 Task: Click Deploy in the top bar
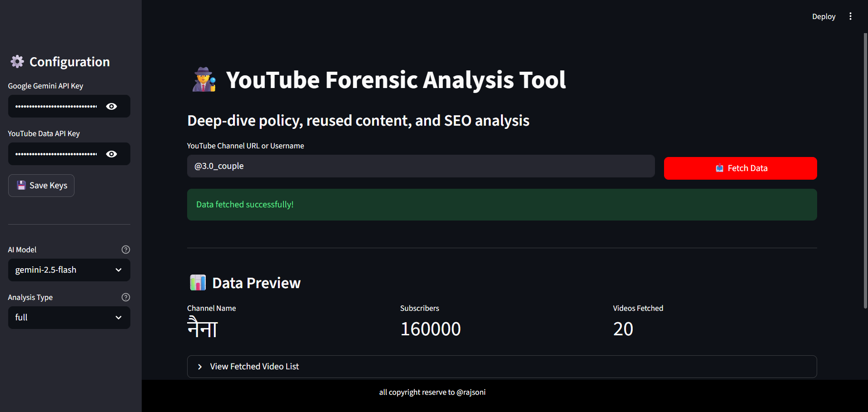823,16
